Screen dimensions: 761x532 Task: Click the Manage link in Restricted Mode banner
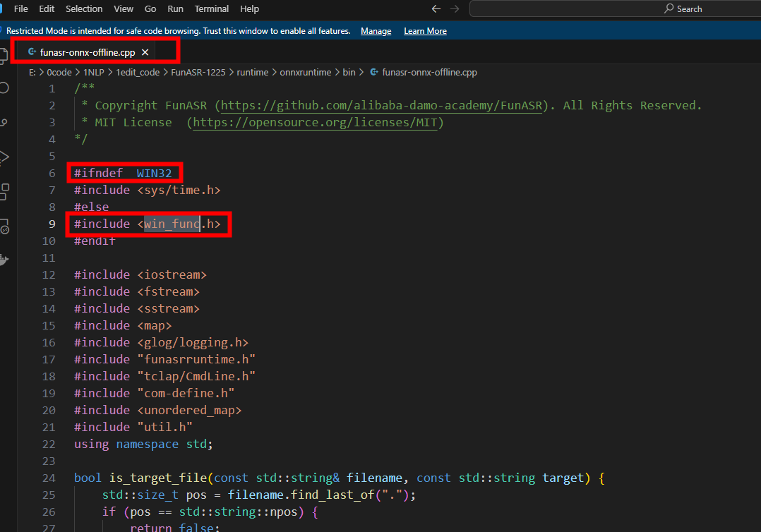pos(376,31)
